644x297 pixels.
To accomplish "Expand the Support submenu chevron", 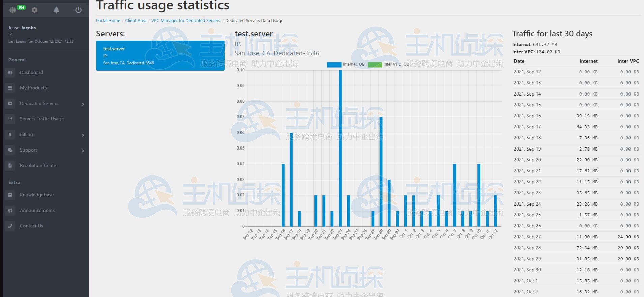I will pos(83,151).
